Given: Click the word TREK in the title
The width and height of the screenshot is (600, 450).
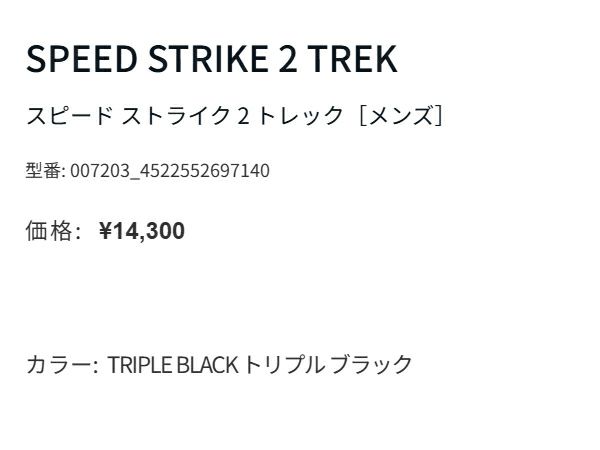Looking at the screenshot, I should 352,59.
